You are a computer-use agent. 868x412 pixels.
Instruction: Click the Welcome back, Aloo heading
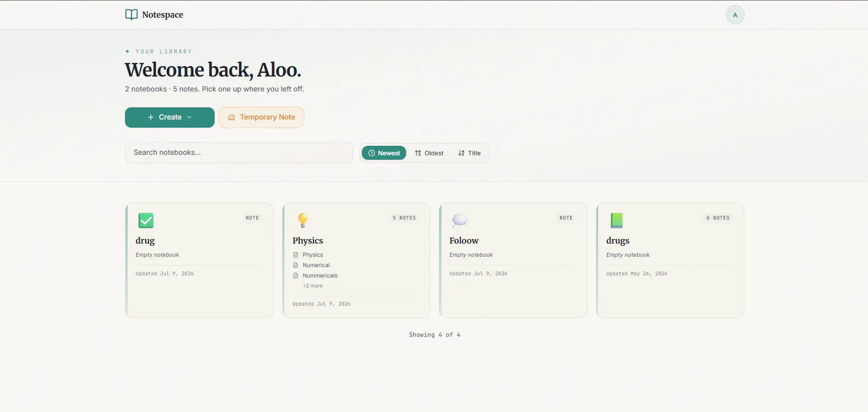(213, 70)
